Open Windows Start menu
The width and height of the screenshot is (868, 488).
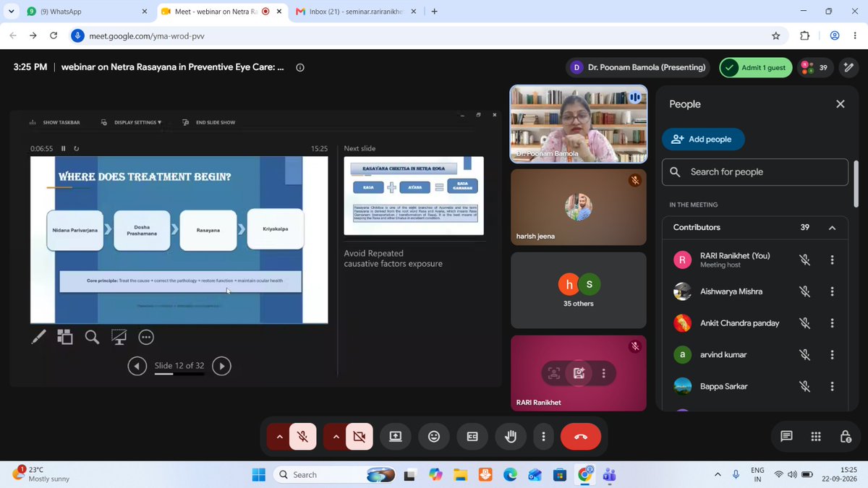click(259, 474)
